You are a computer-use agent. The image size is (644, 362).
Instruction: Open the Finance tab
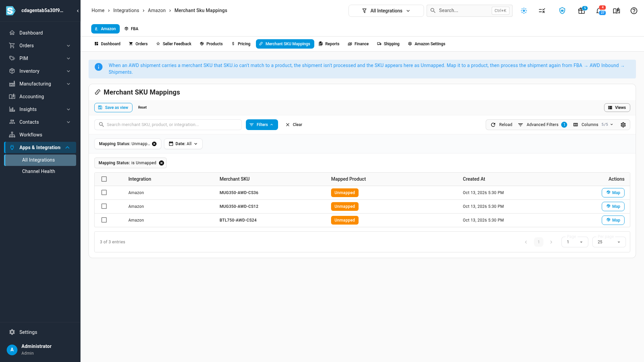tap(358, 44)
